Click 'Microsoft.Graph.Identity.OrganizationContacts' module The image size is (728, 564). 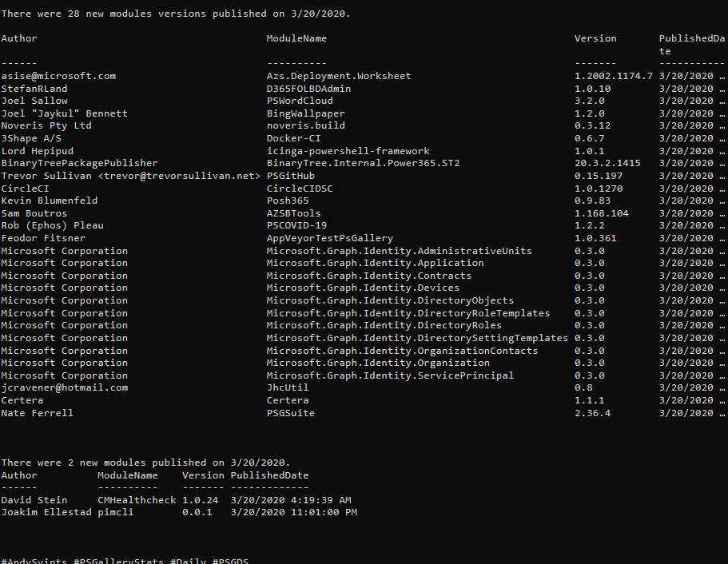[x=402, y=351]
